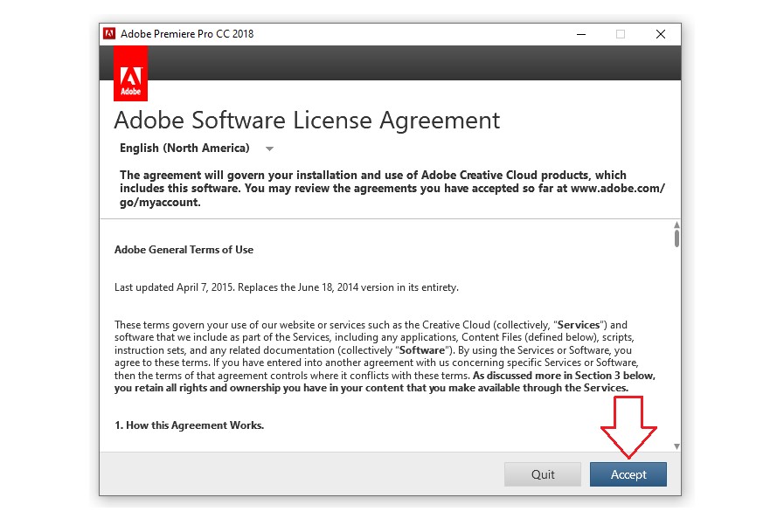This screenshot has width=784, height=532.
Task: Minimize the Adobe Premiere Pro installer window
Action: coord(581,34)
